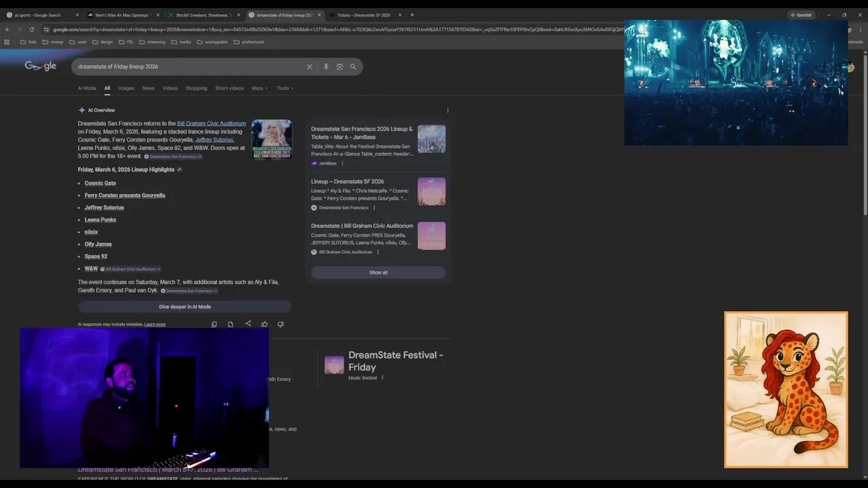Open Google Lens image search icon
Screen dimensions: 868x488
339,66
